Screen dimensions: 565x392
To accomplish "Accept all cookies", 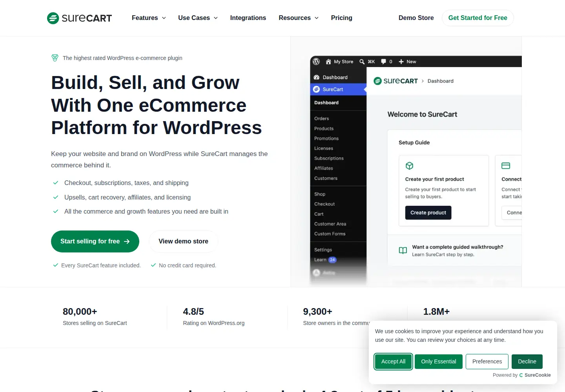I will [x=393, y=361].
